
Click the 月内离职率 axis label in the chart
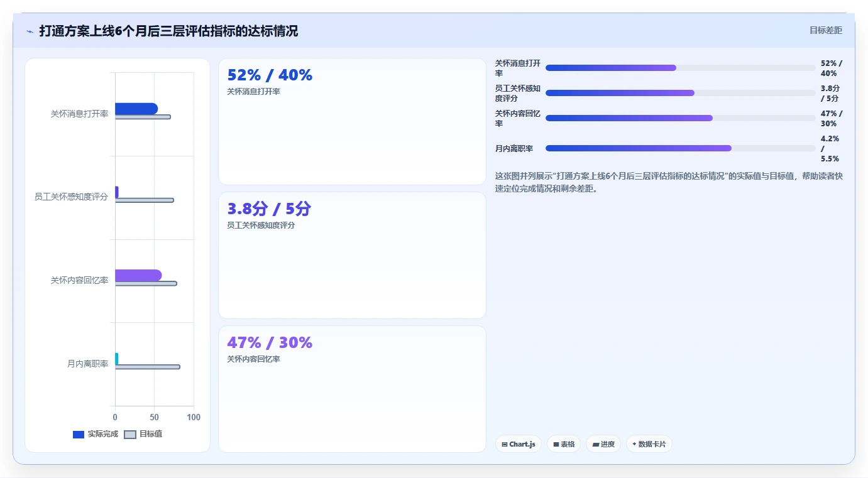coord(88,364)
